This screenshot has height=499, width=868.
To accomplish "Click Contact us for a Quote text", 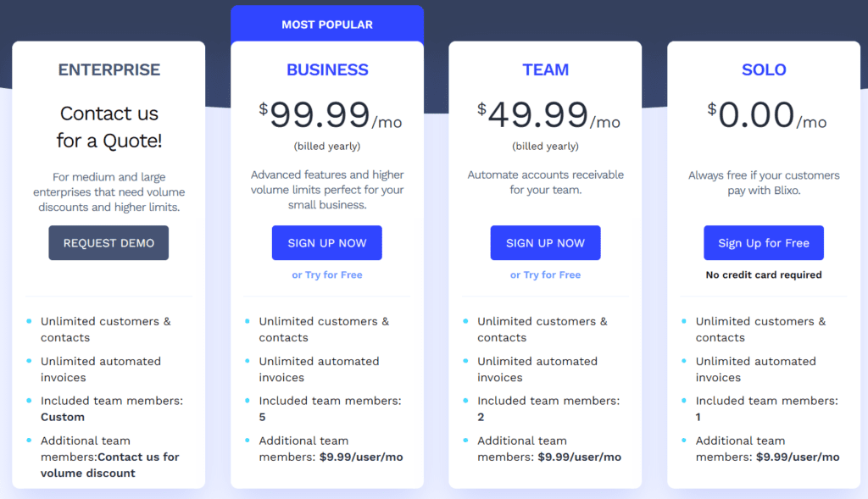I will [108, 127].
